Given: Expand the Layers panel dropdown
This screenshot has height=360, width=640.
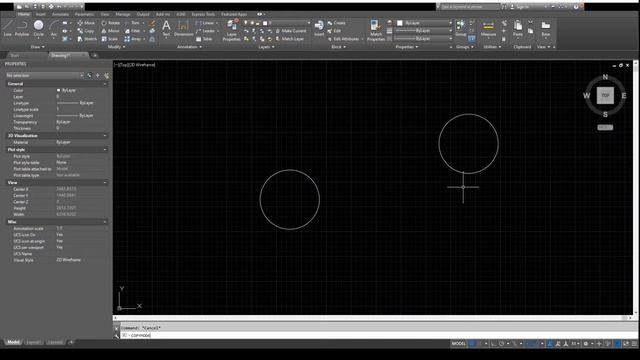Looking at the screenshot, I should point(266,47).
